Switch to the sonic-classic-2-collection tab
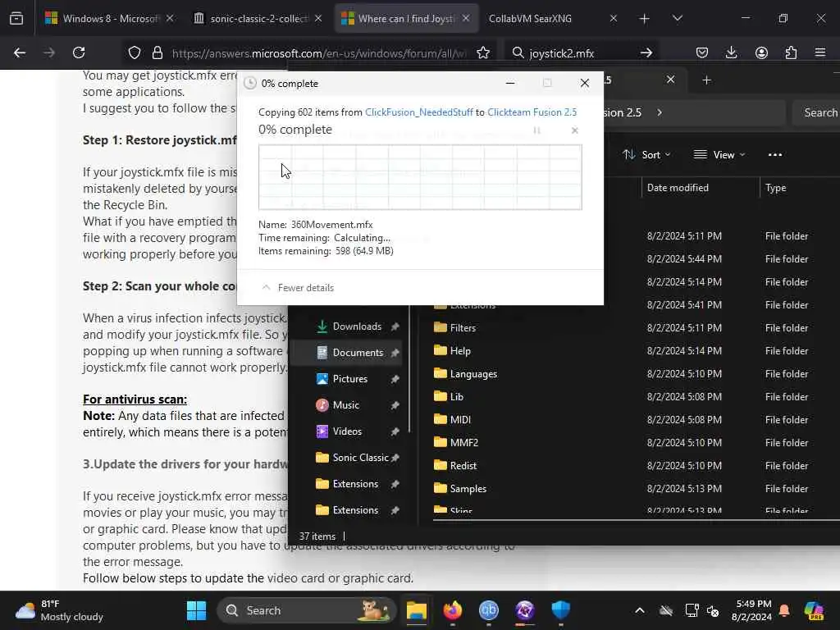This screenshot has width=840, height=630. coord(258,19)
